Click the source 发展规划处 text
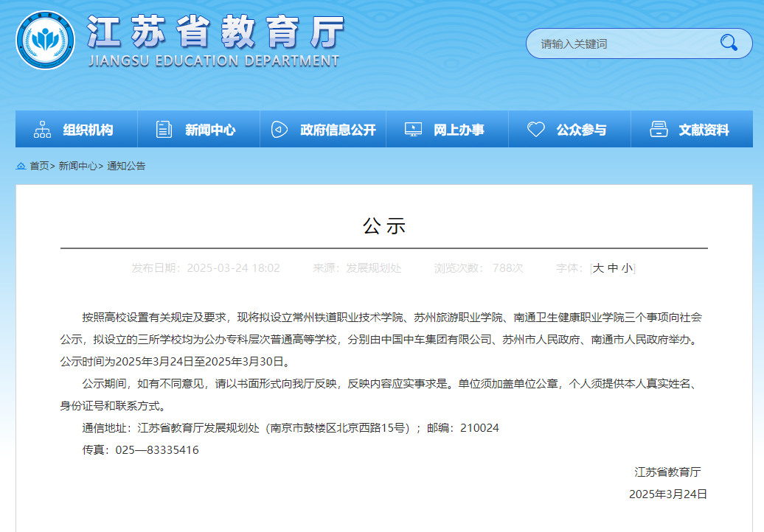The image size is (764, 532). point(374,268)
